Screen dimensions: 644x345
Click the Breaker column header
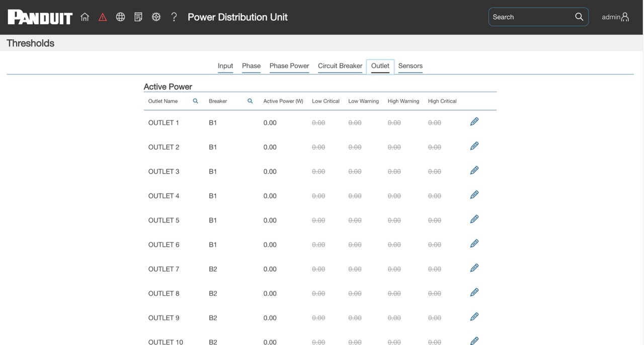click(218, 101)
